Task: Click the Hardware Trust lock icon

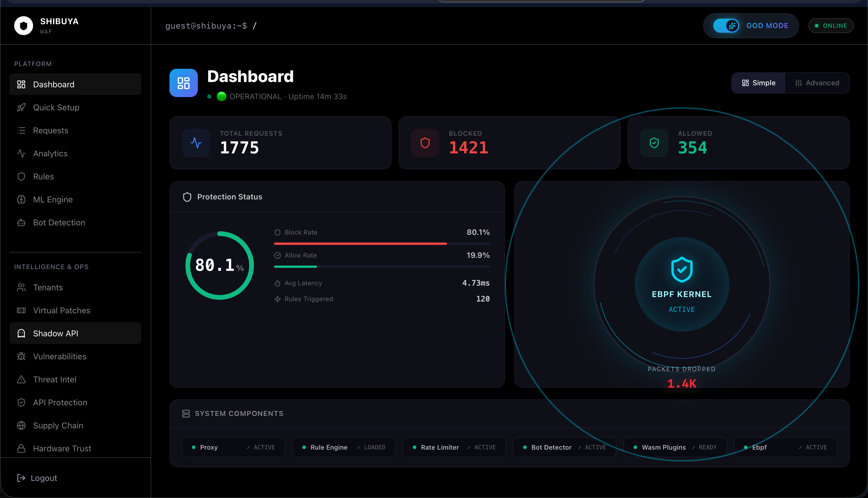Action: pyautogui.click(x=21, y=448)
